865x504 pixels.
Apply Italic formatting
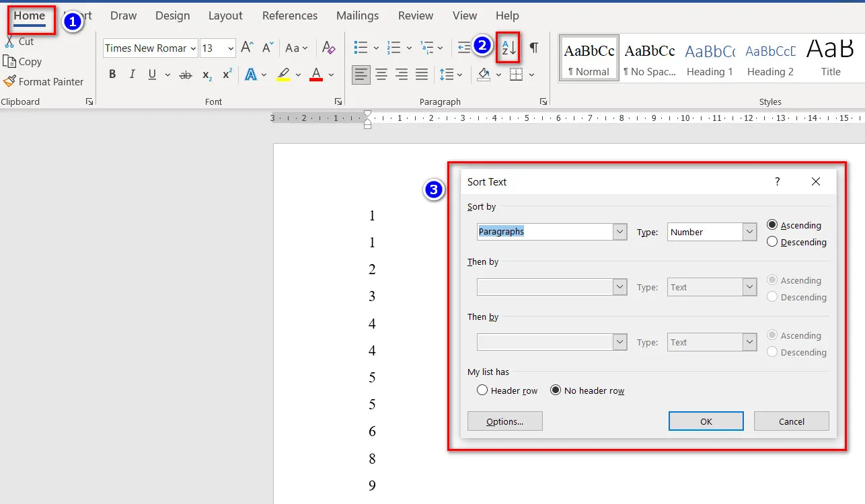tap(132, 75)
